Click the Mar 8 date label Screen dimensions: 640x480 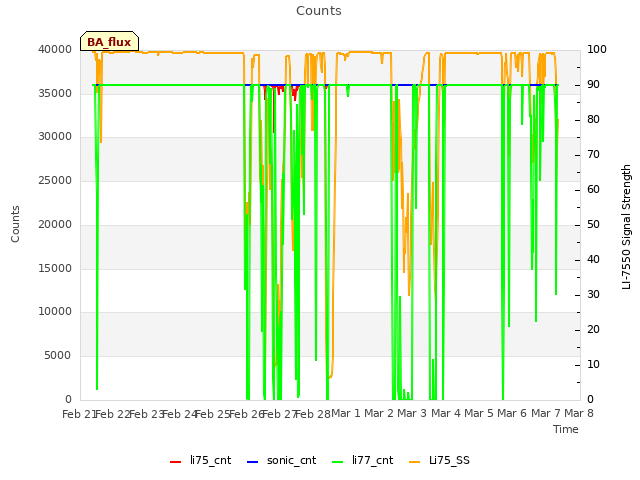(579, 413)
